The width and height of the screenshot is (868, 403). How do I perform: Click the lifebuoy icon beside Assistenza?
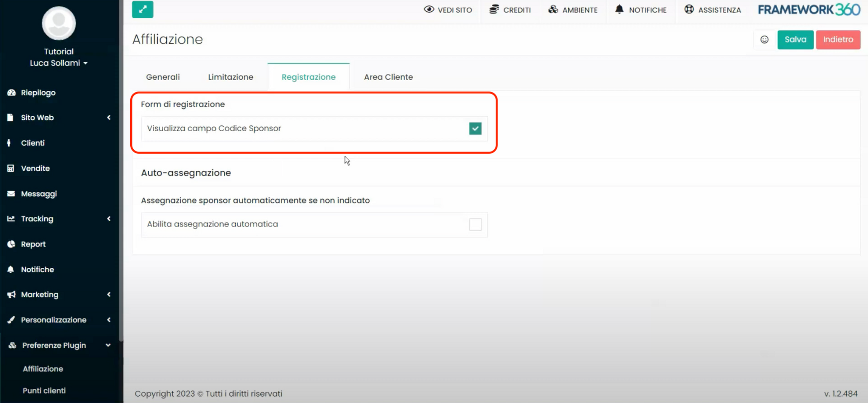pyautogui.click(x=689, y=9)
